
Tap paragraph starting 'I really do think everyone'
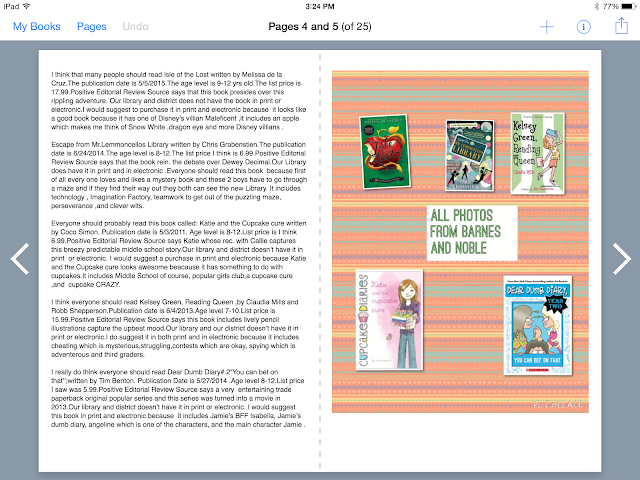point(178,398)
